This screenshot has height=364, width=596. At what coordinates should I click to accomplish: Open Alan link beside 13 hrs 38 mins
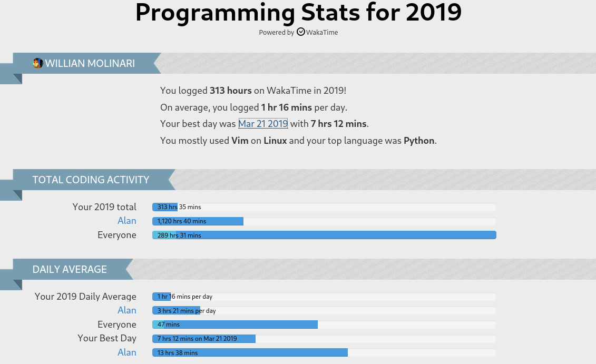[127, 352]
